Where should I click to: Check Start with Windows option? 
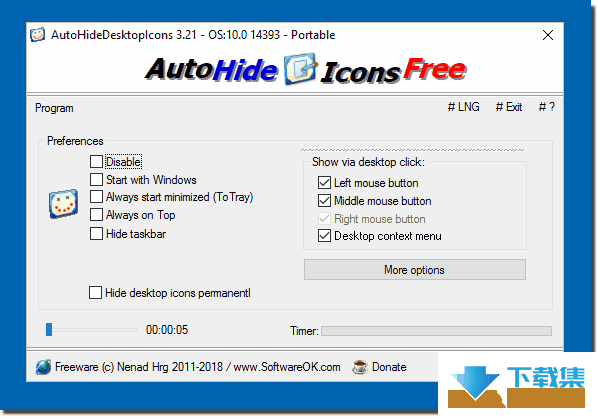[x=96, y=179]
